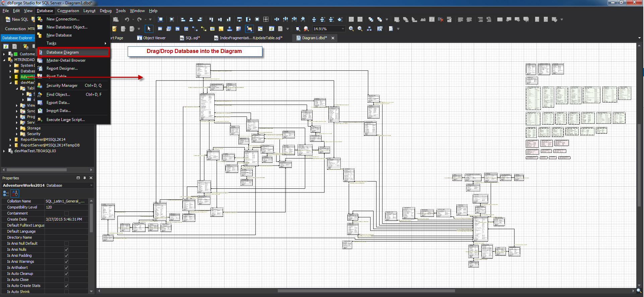Screen dimensions: 644x297
Task: Click the Bring to Front icon
Action: (371, 19)
